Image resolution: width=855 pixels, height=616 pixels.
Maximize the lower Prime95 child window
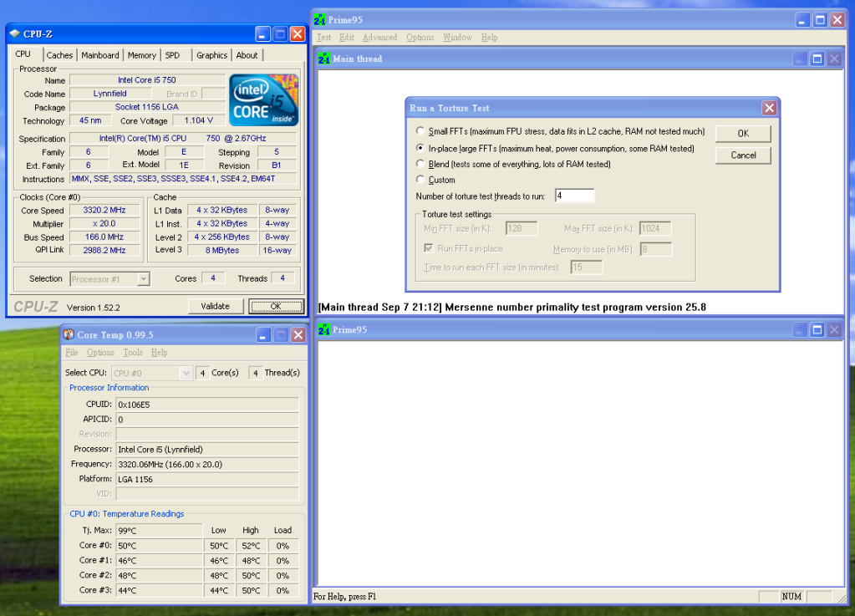point(817,330)
